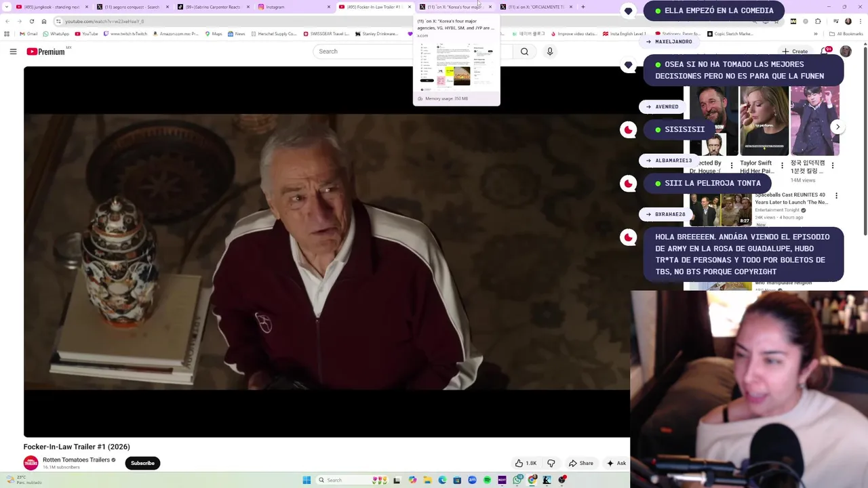Reload the current page
This screenshot has width=868, height=488.
point(32,21)
